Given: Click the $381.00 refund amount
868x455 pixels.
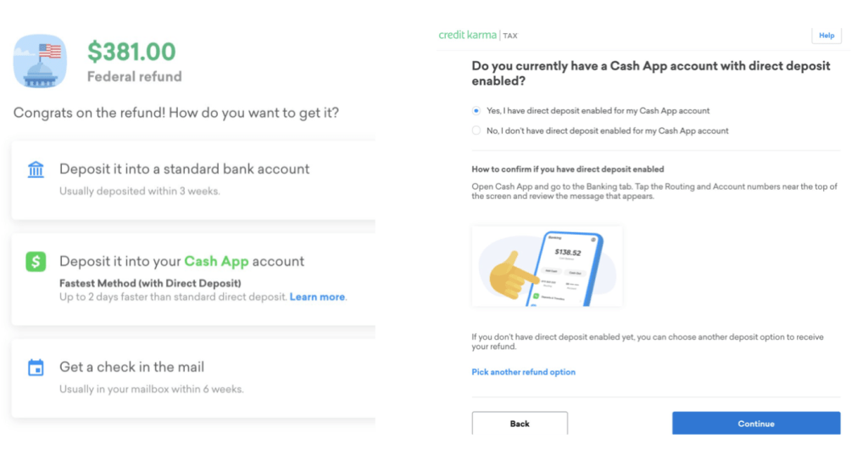Looking at the screenshot, I should pyautogui.click(x=131, y=52).
